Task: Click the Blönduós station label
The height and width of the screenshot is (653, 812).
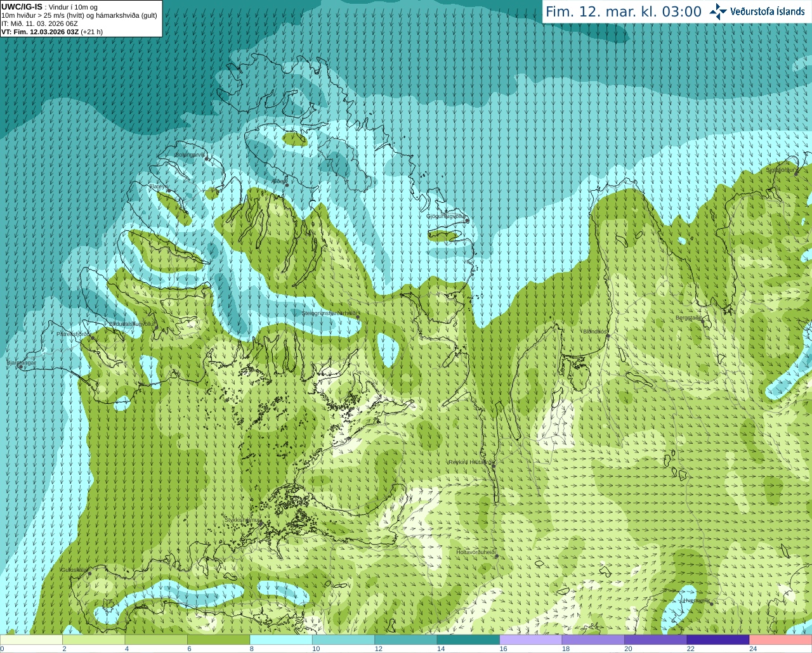Action: point(595,331)
